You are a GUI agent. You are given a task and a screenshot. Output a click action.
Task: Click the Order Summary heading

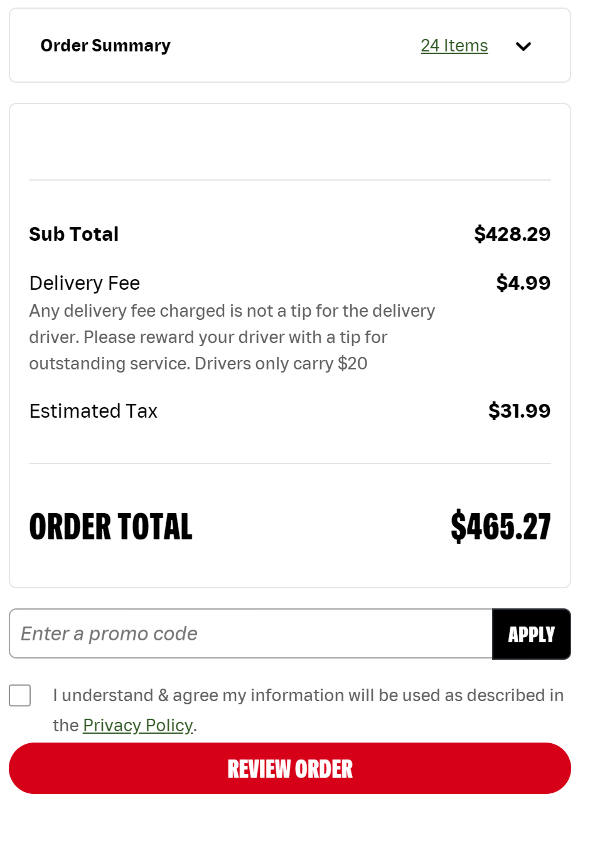[105, 46]
